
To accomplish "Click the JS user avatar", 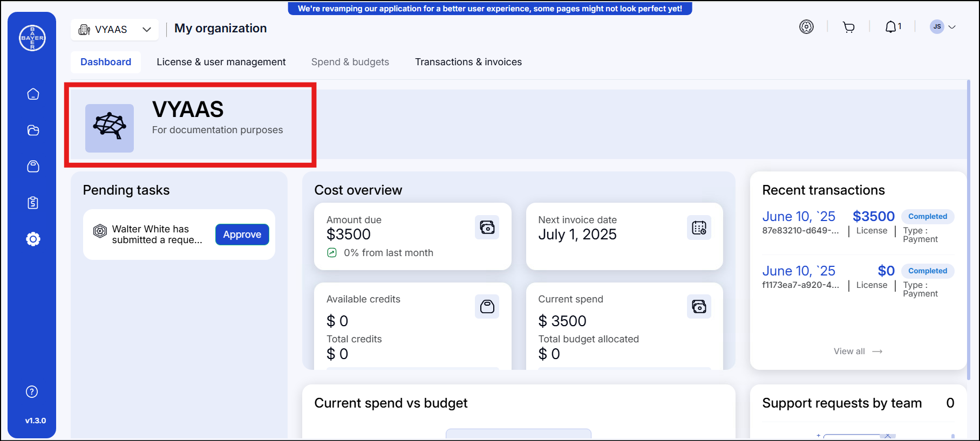I will [x=937, y=27].
